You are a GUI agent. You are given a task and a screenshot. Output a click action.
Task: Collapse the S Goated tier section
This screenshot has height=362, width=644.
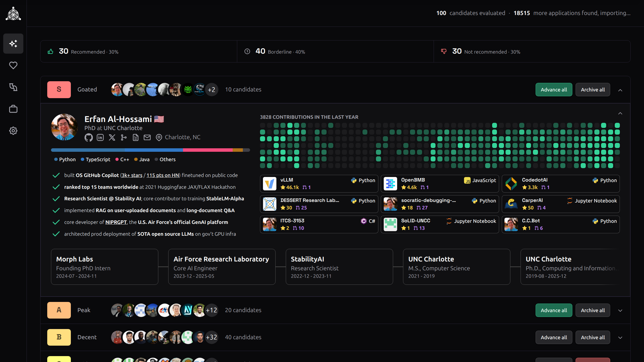pos(620,90)
